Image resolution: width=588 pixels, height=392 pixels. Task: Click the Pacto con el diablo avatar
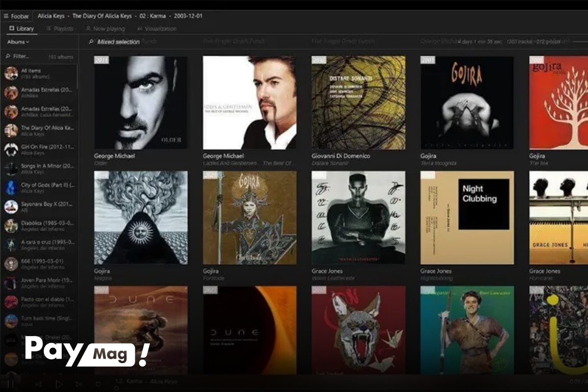pos(11,302)
